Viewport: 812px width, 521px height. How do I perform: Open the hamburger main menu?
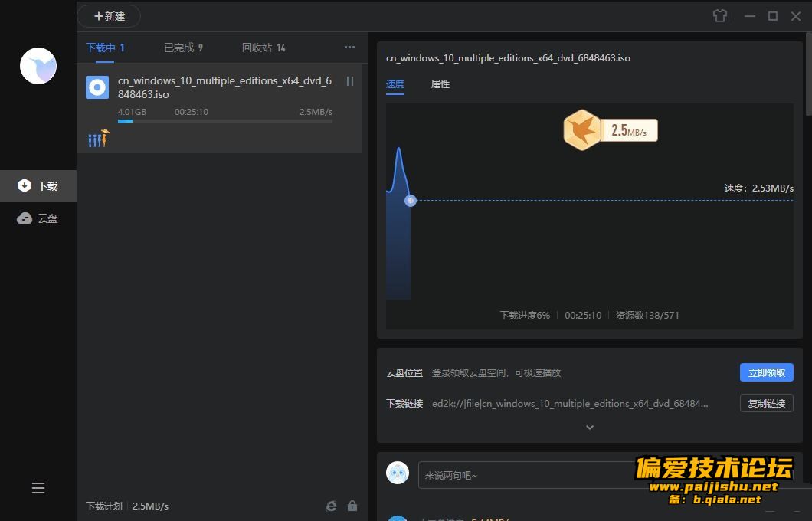(38, 488)
